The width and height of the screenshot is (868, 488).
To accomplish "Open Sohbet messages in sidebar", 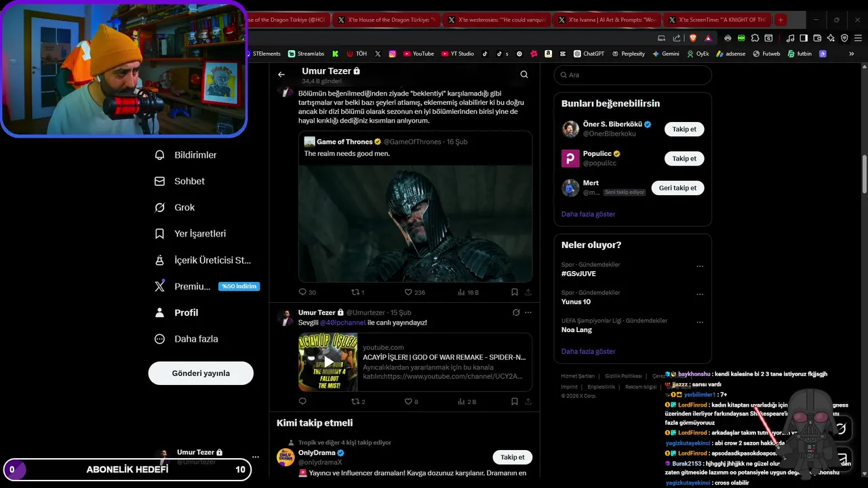I will (x=180, y=181).
